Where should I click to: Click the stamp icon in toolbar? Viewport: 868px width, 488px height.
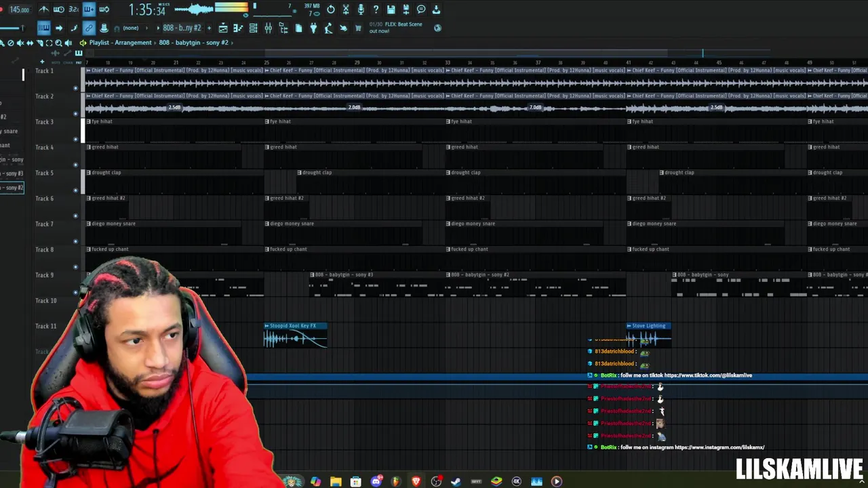pyautogui.click(x=104, y=28)
